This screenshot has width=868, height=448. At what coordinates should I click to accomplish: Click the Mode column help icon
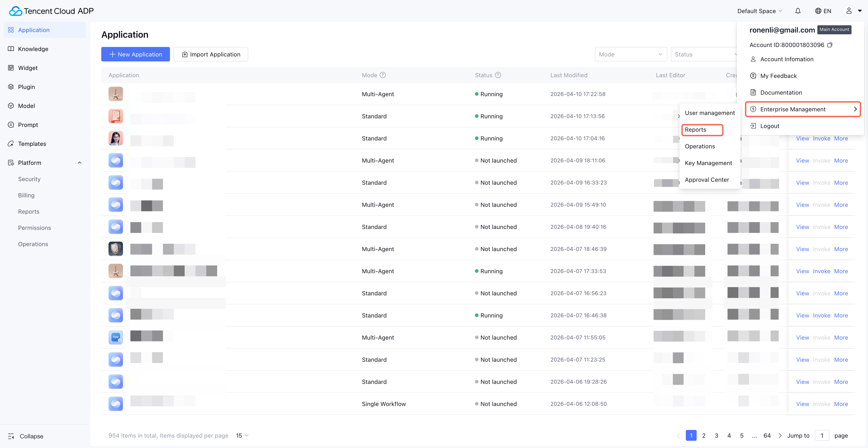[382, 75]
